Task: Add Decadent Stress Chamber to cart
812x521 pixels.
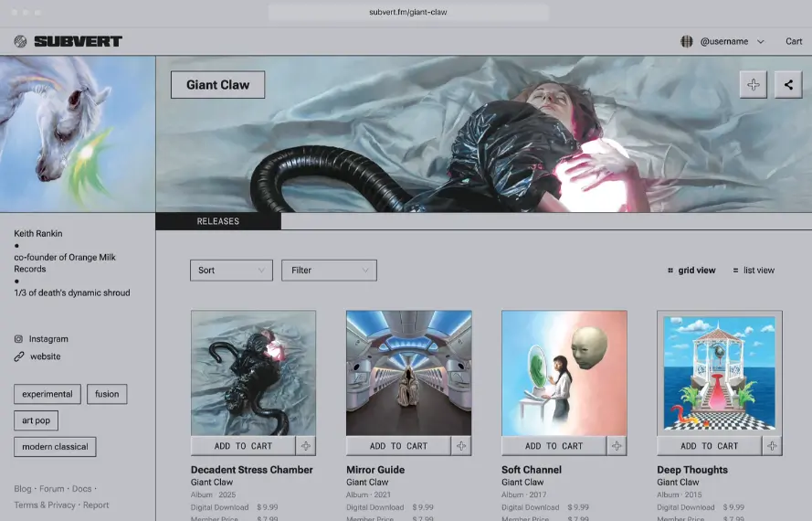Action: [x=243, y=446]
